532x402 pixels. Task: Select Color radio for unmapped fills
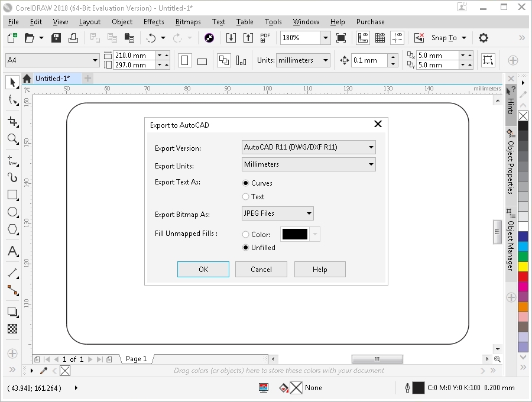click(x=246, y=235)
